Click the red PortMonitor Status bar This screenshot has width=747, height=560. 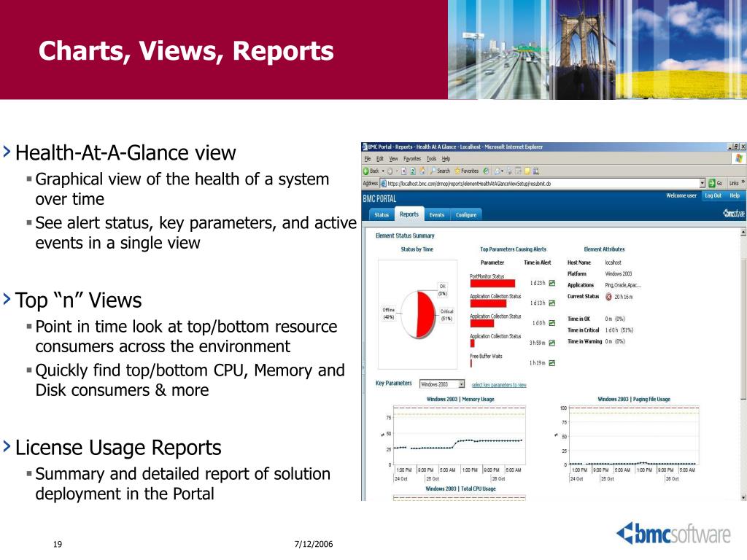point(492,284)
